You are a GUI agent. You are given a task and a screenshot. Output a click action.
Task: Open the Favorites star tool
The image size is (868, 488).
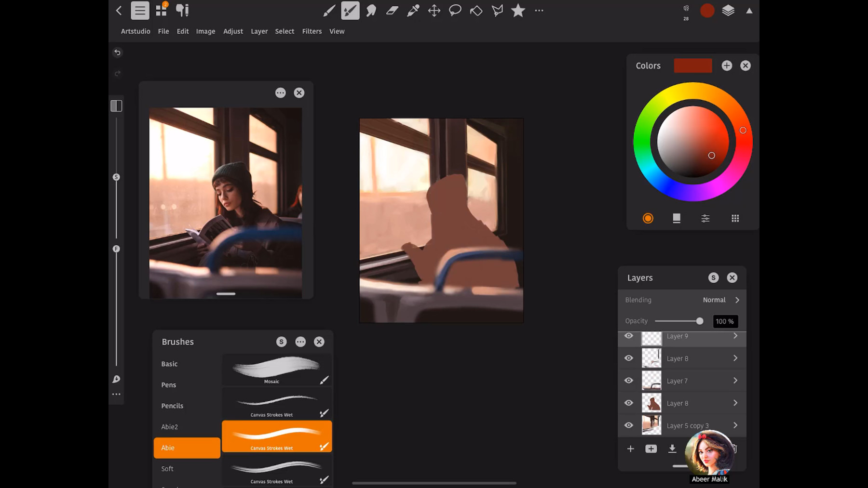(x=517, y=11)
